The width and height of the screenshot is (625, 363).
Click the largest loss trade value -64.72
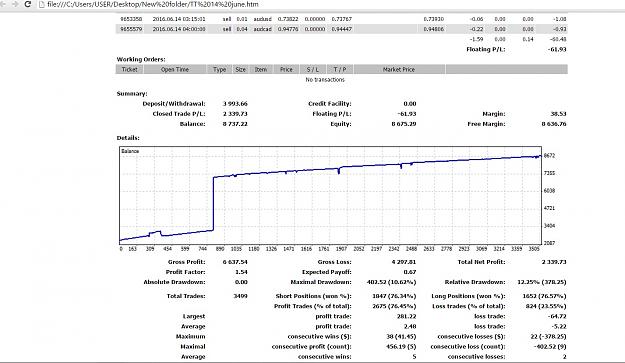point(557,316)
